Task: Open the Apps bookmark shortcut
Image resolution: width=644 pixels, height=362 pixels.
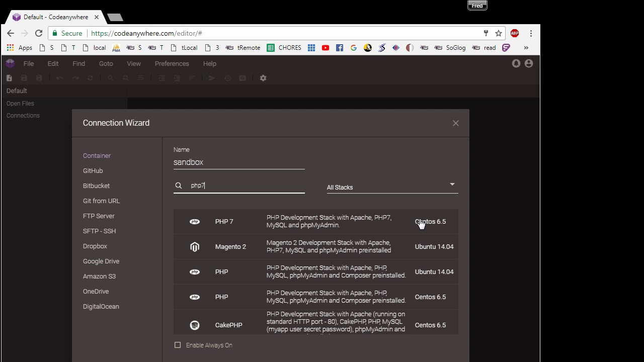Action: (20, 48)
